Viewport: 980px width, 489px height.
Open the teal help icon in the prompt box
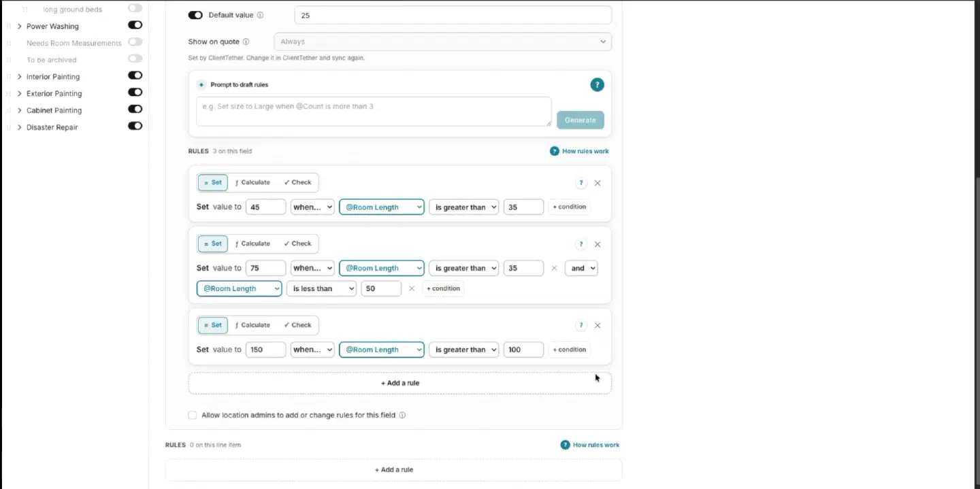[x=597, y=85]
